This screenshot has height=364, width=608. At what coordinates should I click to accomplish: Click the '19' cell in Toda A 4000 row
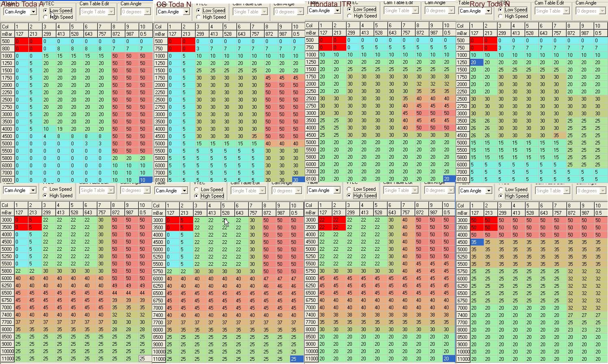(63, 129)
